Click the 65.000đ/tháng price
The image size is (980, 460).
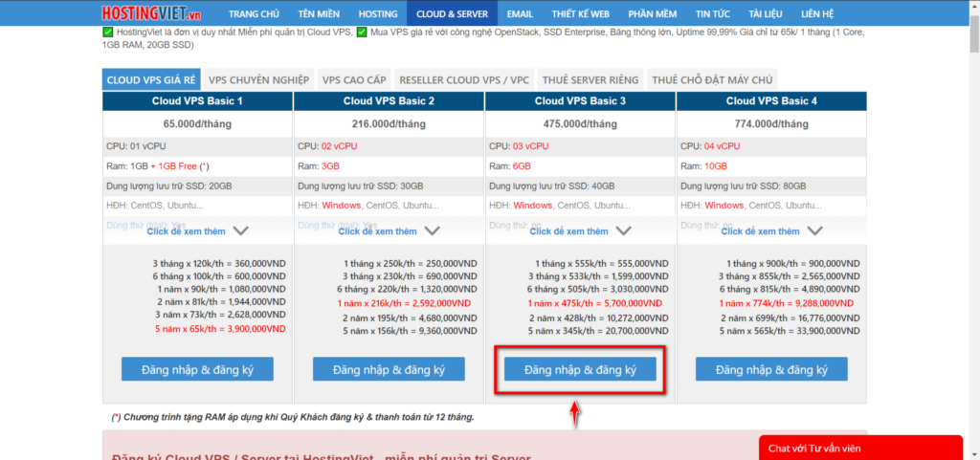[x=197, y=123]
